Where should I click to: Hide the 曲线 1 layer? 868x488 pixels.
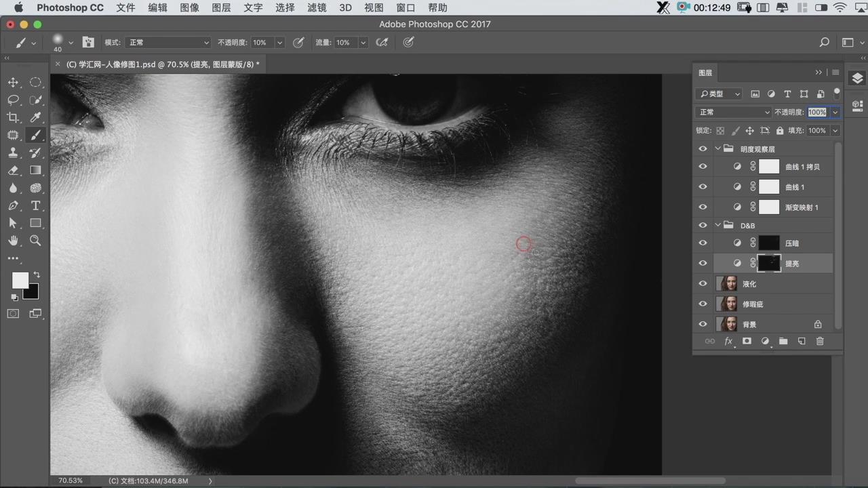click(703, 187)
